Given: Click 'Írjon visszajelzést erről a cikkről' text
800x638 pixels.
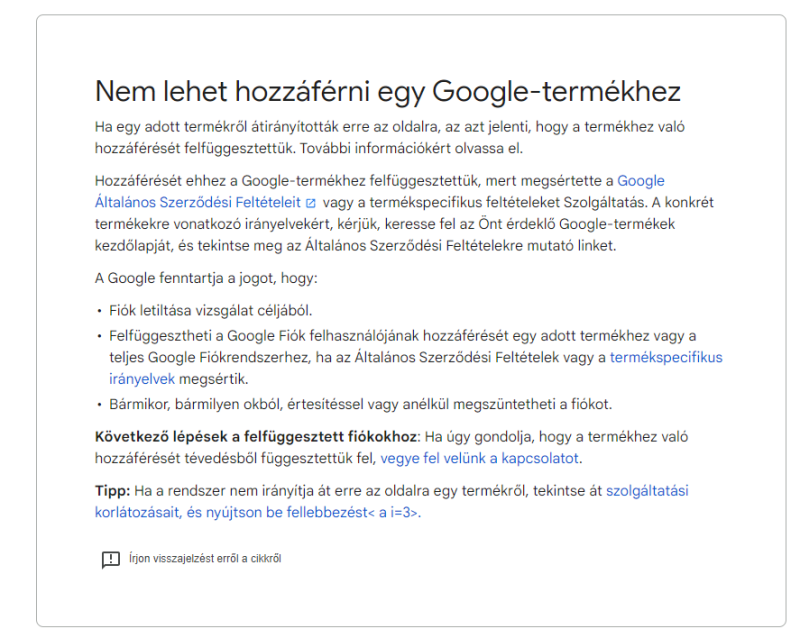Looking at the screenshot, I should (205, 558).
